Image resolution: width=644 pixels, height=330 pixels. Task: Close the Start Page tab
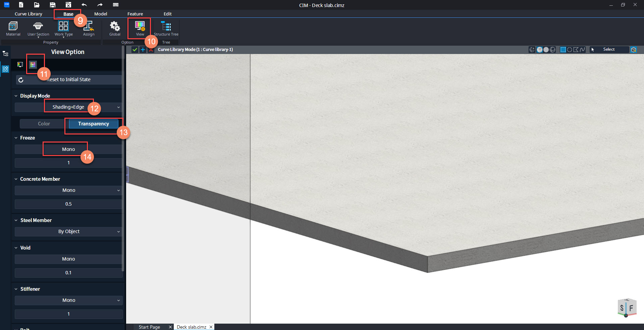coord(170,327)
